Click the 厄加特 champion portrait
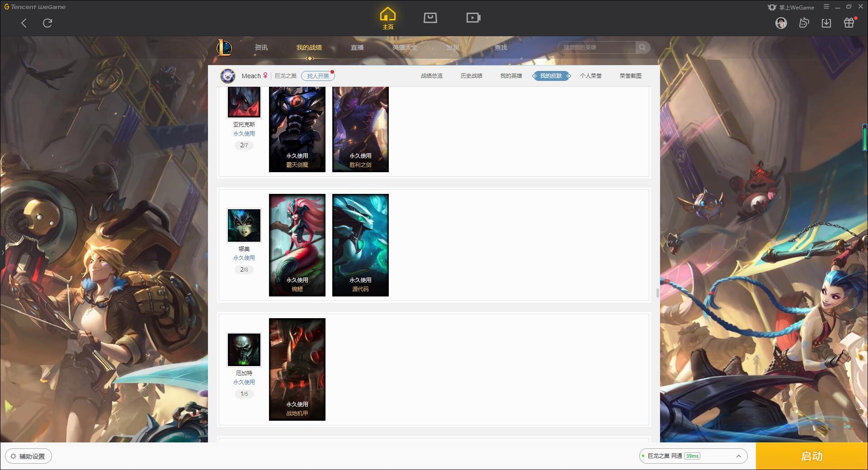 tap(244, 350)
